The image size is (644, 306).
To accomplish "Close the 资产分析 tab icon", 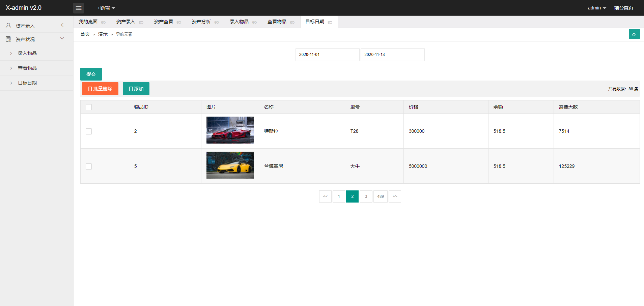I will (x=217, y=22).
